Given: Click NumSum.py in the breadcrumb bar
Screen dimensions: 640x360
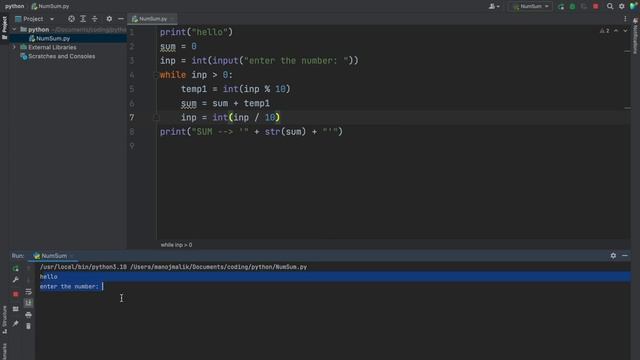Looking at the screenshot, I should [x=50, y=7].
